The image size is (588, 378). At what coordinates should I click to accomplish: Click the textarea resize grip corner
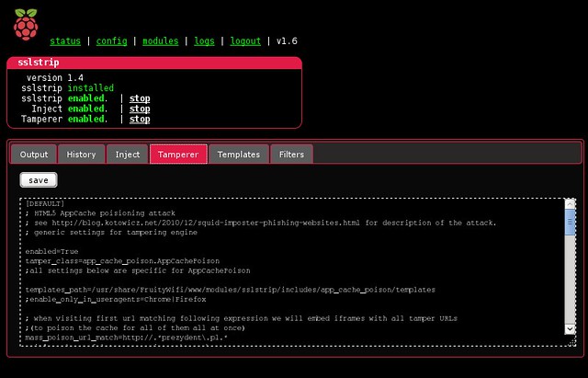tap(572, 341)
